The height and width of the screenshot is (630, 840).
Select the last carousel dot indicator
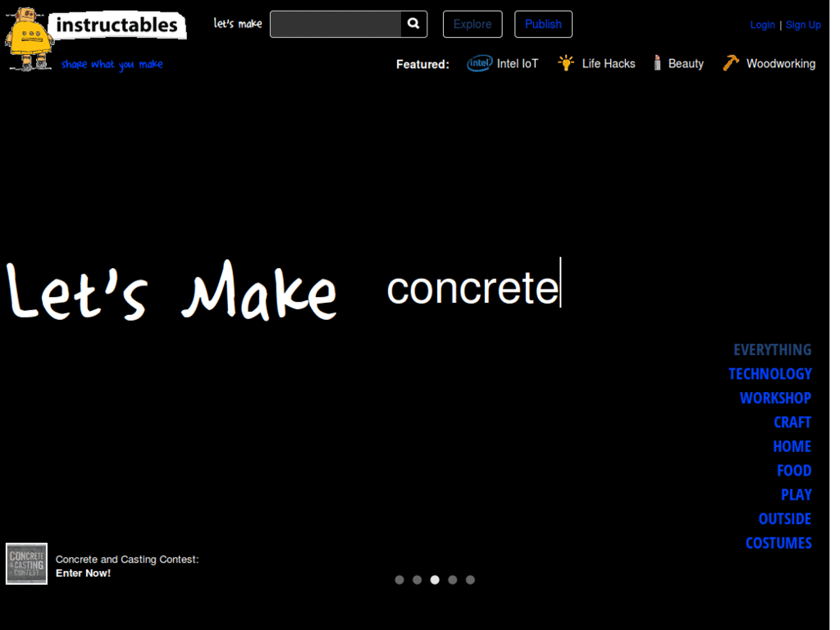(470, 579)
